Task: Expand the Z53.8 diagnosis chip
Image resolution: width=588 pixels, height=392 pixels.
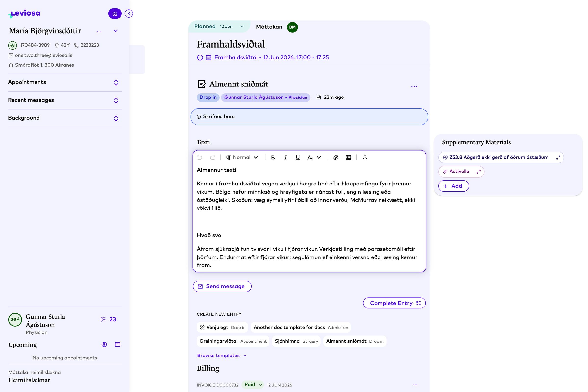Action: (x=558, y=158)
